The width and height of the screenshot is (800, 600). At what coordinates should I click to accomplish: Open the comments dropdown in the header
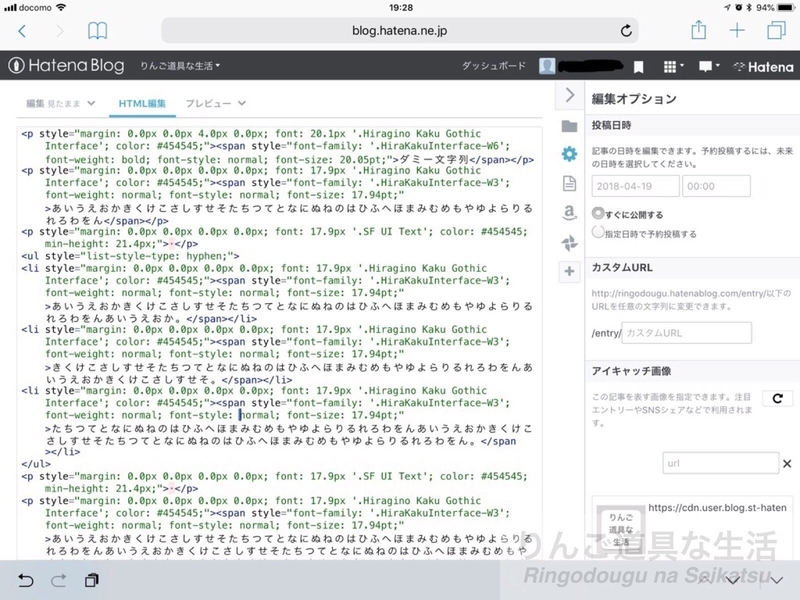pyautogui.click(x=708, y=65)
